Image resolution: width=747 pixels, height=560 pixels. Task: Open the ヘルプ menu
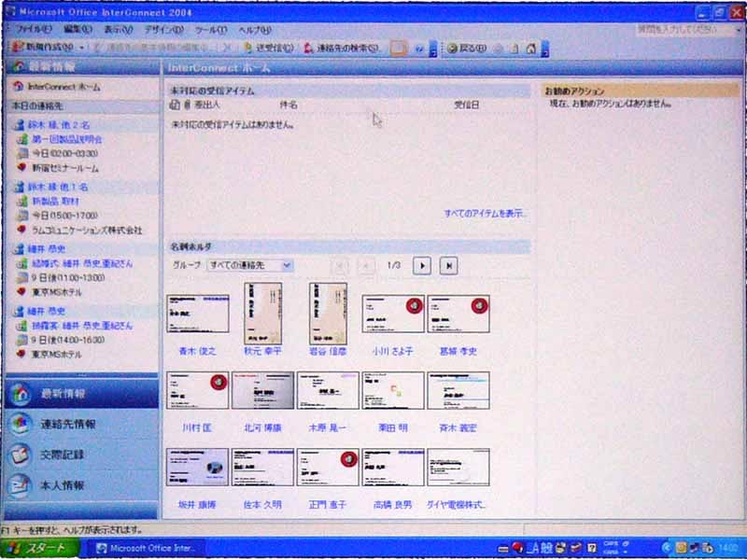(x=255, y=30)
